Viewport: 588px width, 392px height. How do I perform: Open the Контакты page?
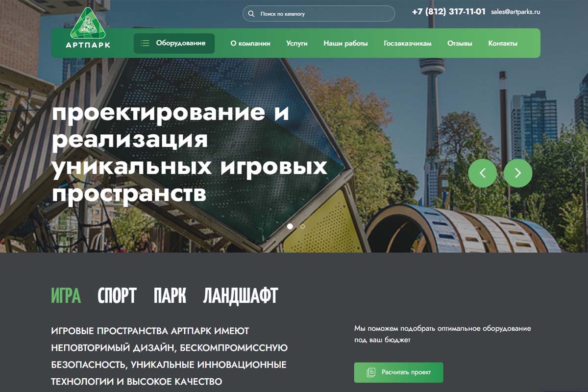point(502,43)
